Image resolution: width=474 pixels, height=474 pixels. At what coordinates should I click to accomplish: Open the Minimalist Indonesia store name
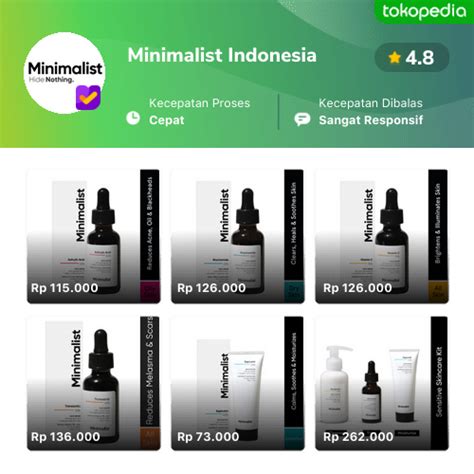(222, 55)
